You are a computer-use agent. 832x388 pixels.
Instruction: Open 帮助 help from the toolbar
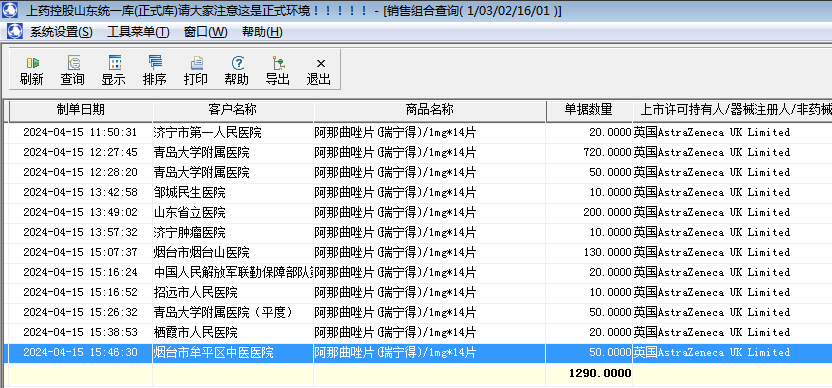pyautogui.click(x=237, y=71)
